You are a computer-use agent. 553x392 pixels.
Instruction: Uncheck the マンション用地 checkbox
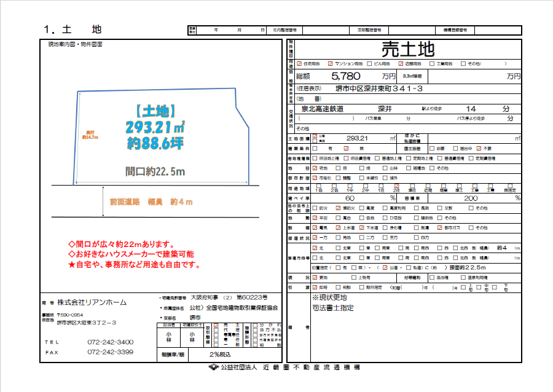point(331,63)
